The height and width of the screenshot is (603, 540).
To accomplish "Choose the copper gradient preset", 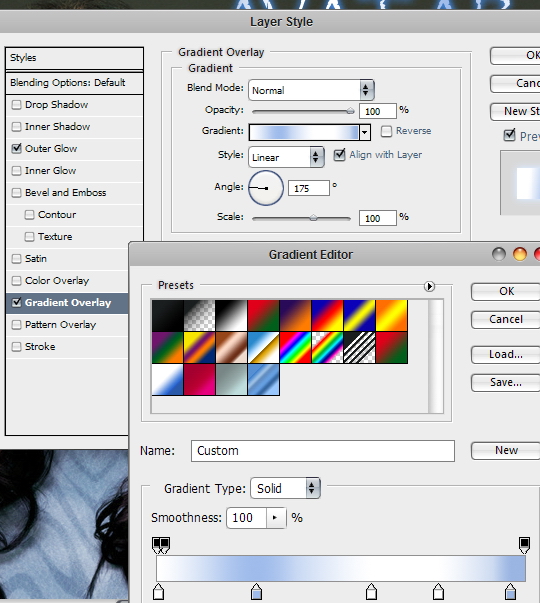I will click(231, 348).
